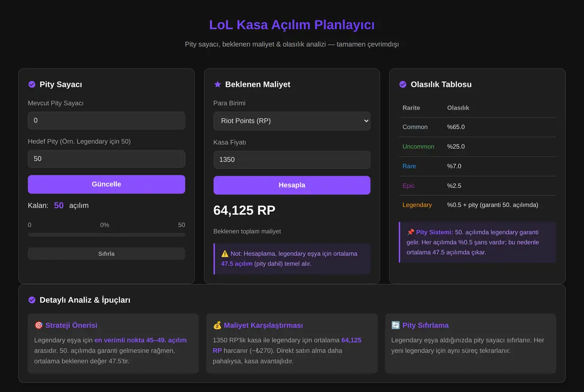Focus the Hedef Pity input field
Screen dimensions: 584x392
point(107,159)
